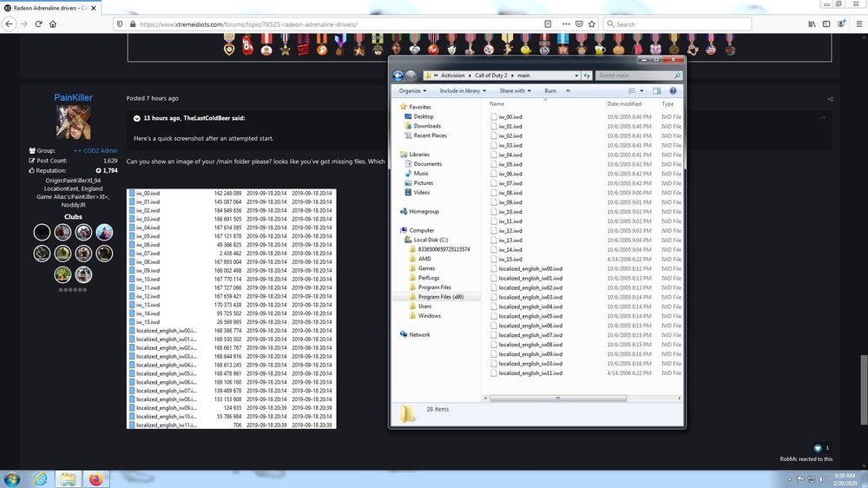This screenshot has width=868, height=488.
Task: Click the Explorer horizontal scrollbar thumb
Action: coord(558,399)
